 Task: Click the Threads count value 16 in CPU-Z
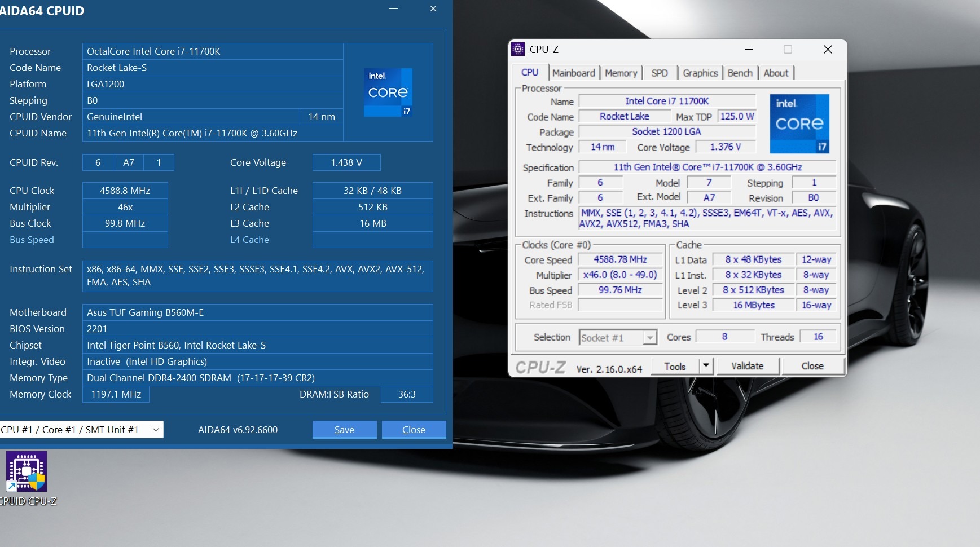818,337
